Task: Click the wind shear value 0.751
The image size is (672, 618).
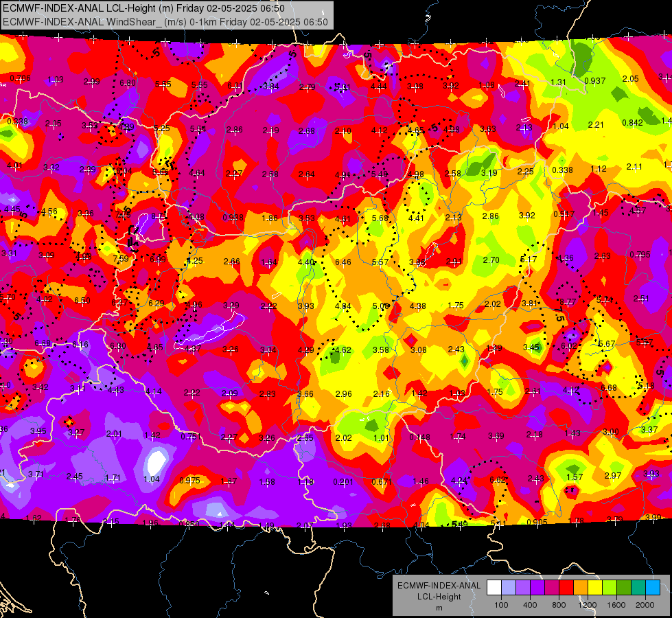Action: click(x=191, y=436)
